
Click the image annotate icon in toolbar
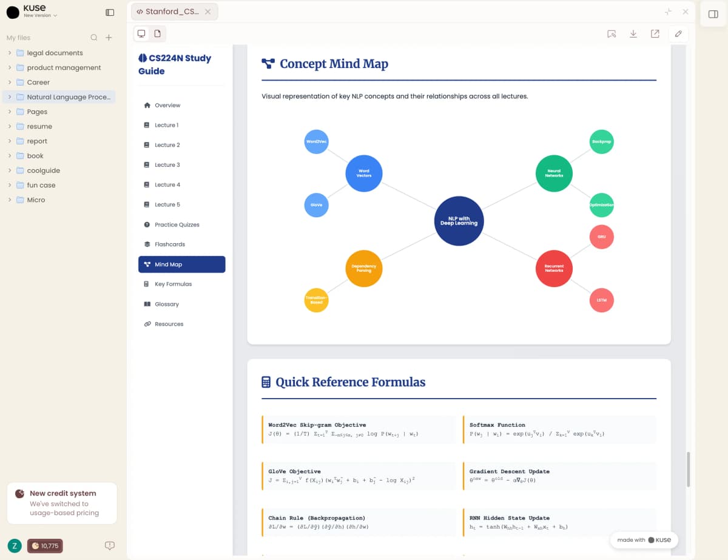612,34
